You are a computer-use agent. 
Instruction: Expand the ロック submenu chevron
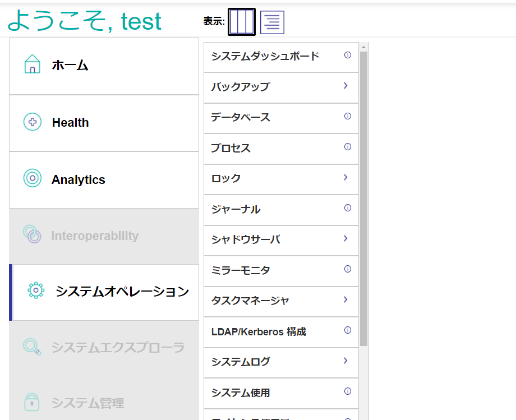pyautogui.click(x=345, y=177)
